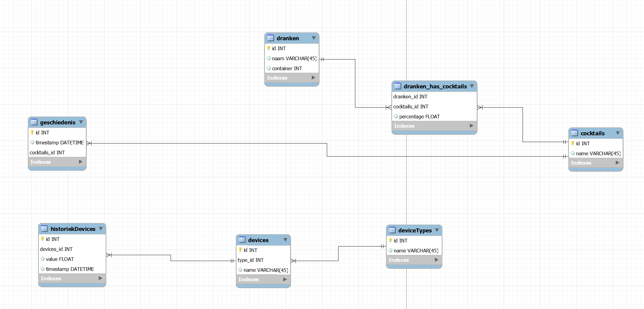Select the deviceTypes table title
The width and height of the screenshot is (644, 309).
415,231
